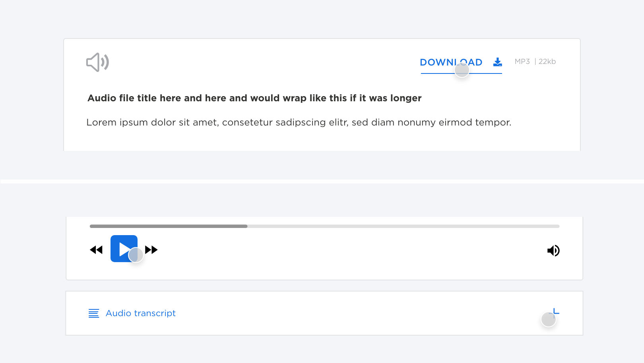Click the transcript lines icon

click(93, 313)
